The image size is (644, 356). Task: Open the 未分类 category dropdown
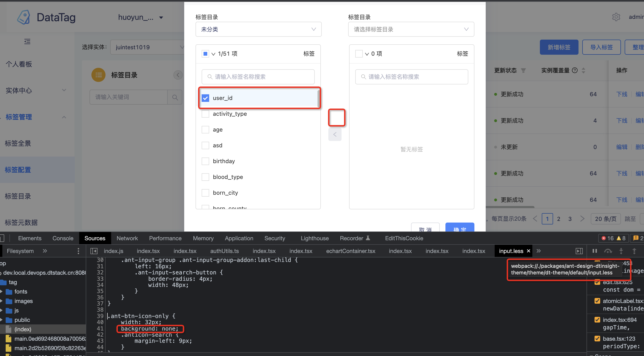[258, 29]
